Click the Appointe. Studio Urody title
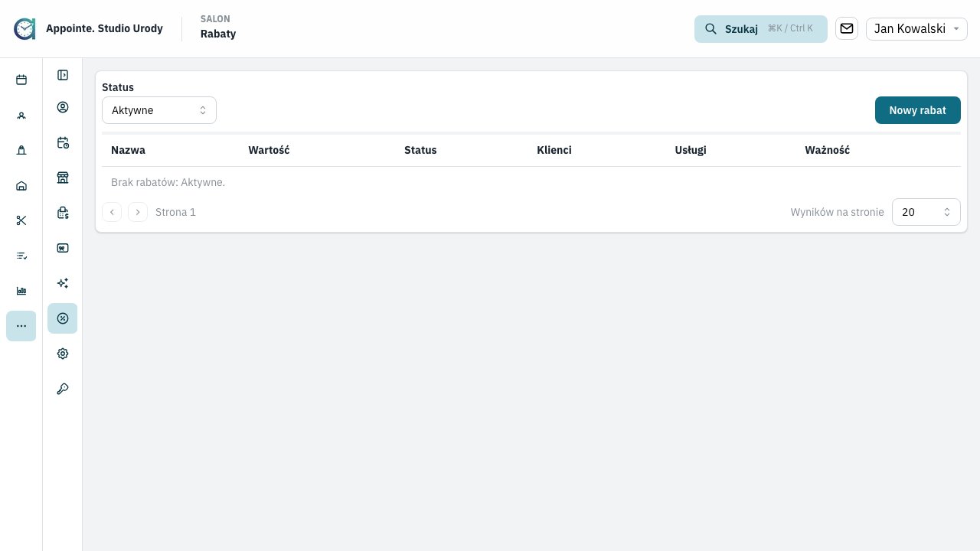Screen dimensions: 980x551 pos(104,29)
